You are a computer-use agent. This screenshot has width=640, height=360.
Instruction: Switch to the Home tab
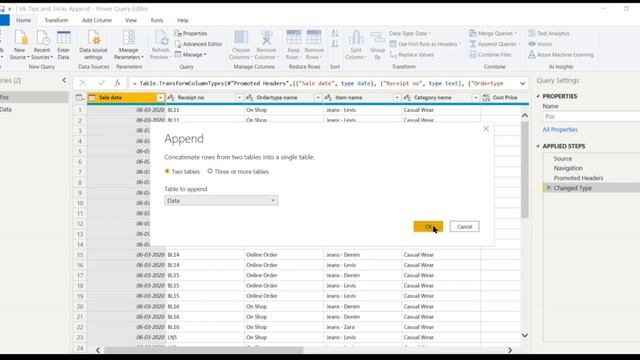pyautogui.click(x=23, y=20)
